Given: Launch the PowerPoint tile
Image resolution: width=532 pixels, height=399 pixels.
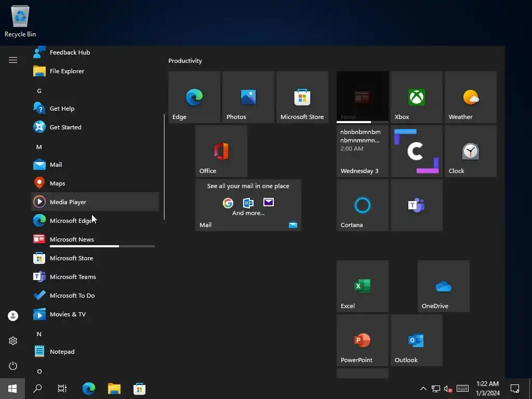Looking at the screenshot, I should pyautogui.click(x=362, y=340).
